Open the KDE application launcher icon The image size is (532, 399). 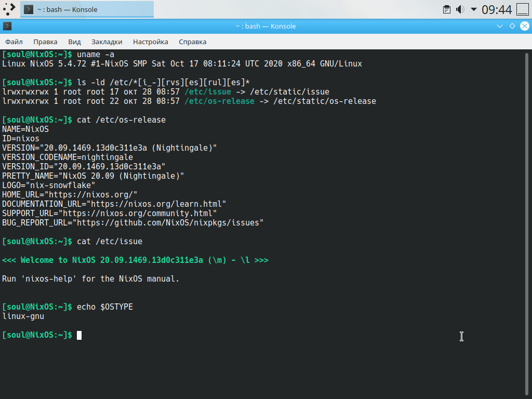tap(9, 9)
